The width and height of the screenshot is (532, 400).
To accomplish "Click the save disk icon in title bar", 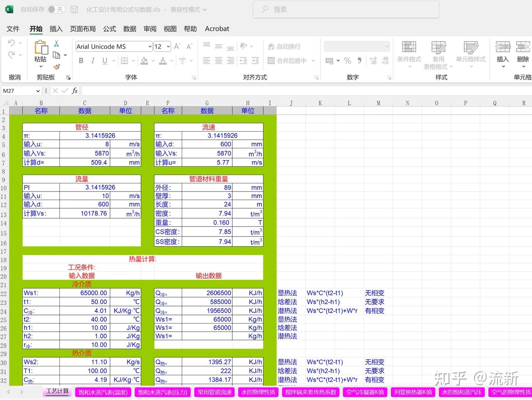I will (x=74, y=10).
